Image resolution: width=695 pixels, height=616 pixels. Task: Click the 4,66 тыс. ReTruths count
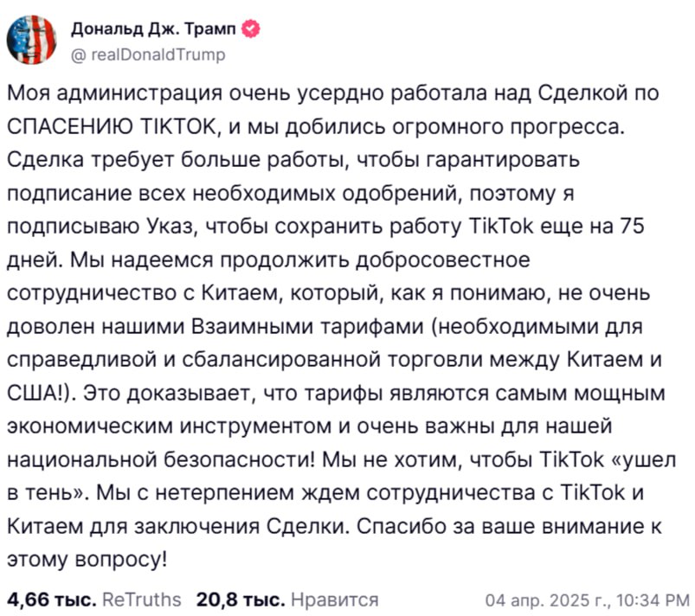[x=49, y=600]
